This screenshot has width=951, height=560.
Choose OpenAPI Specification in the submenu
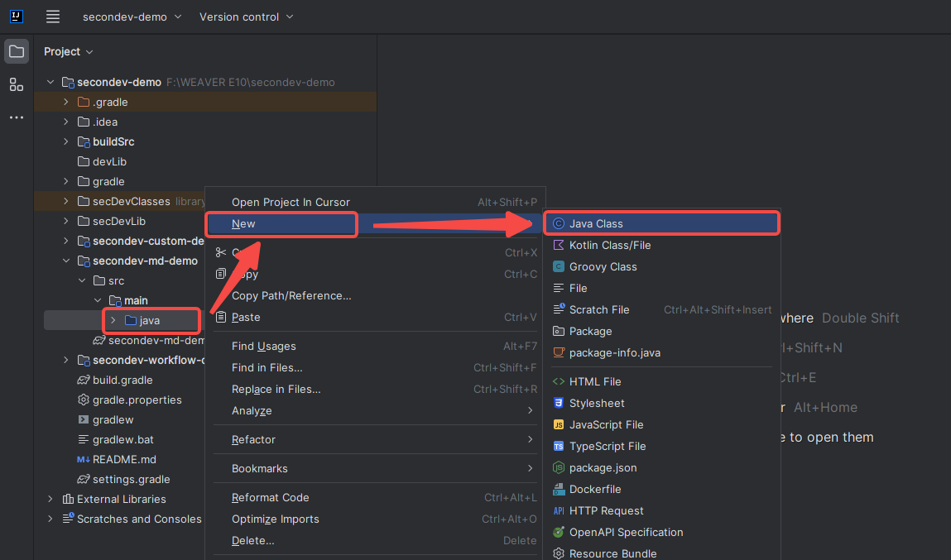click(626, 532)
